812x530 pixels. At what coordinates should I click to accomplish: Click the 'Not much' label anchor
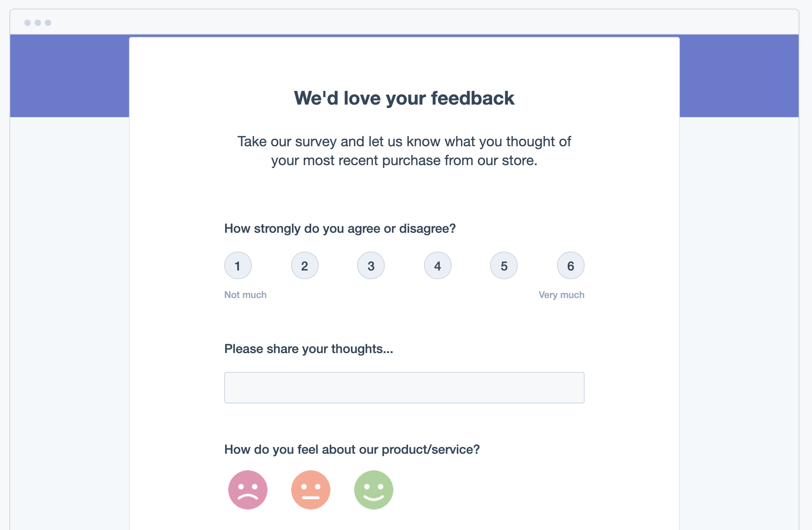(x=244, y=294)
